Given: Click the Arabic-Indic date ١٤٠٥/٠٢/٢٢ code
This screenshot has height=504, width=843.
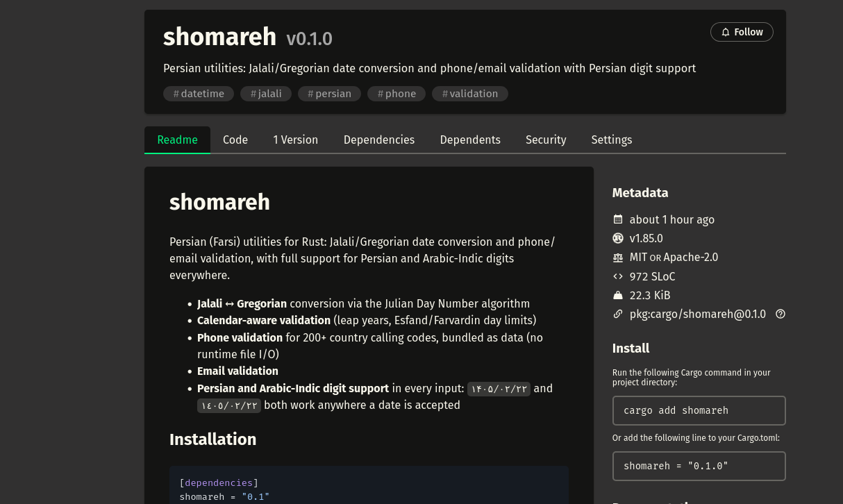Looking at the screenshot, I should (x=229, y=405).
